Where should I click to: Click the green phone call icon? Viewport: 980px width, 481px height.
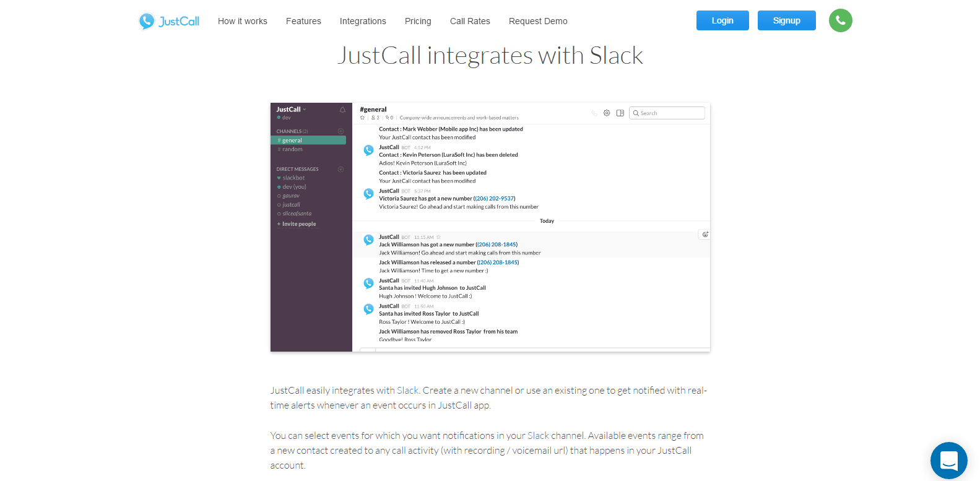coord(841,20)
